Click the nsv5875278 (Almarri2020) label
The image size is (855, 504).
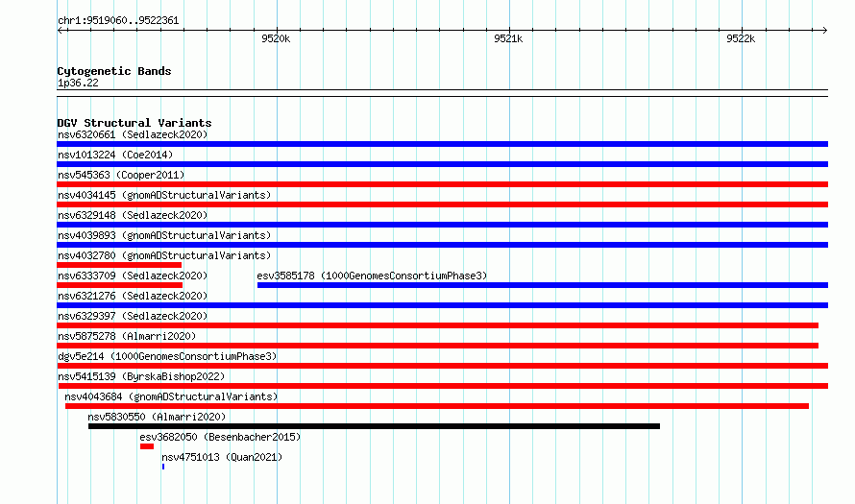127,336
